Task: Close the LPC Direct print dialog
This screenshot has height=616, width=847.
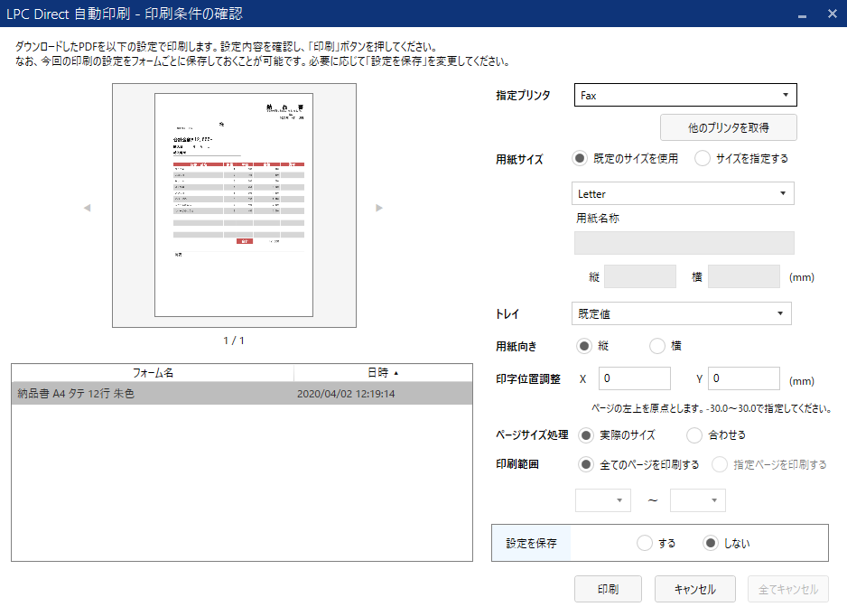Action: (x=832, y=14)
